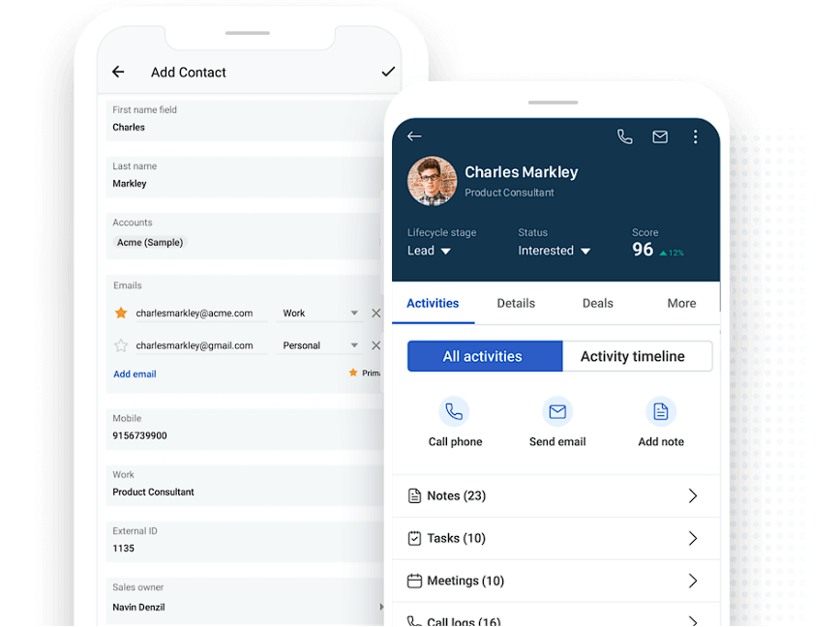This screenshot has width=840, height=627.
Task: Open the Status Interested dropdown
Action: tap(555, 251)
